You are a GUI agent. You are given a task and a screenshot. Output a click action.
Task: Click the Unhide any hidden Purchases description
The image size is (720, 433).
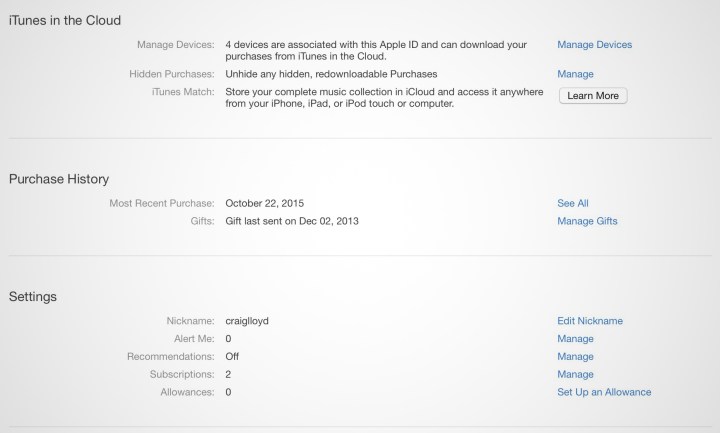tap(331, 74)
